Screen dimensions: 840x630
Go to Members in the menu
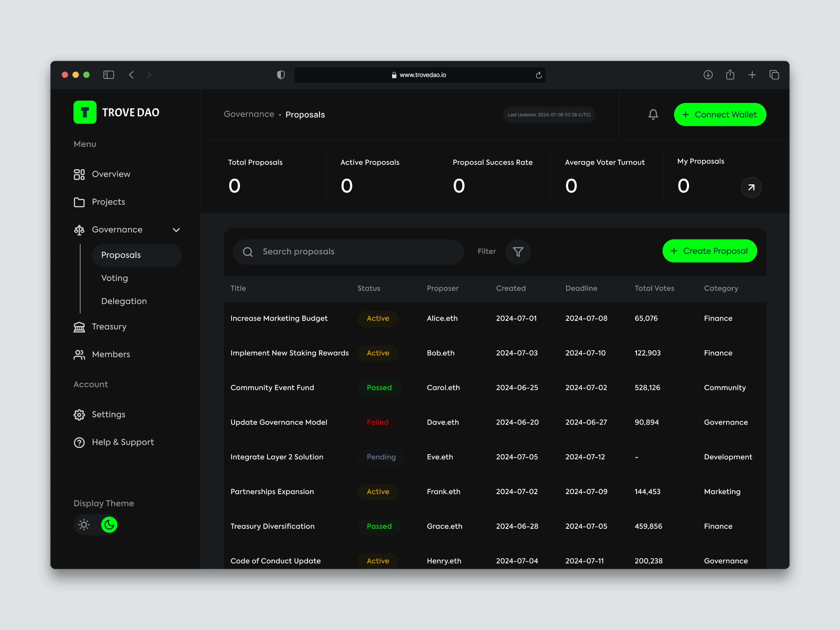[x=111, y=355]
